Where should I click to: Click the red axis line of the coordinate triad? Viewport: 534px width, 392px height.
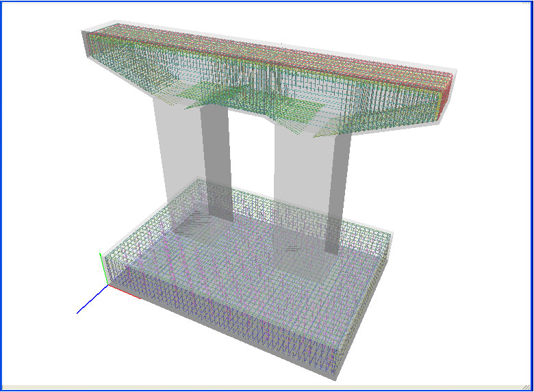[x=125, y=292]
